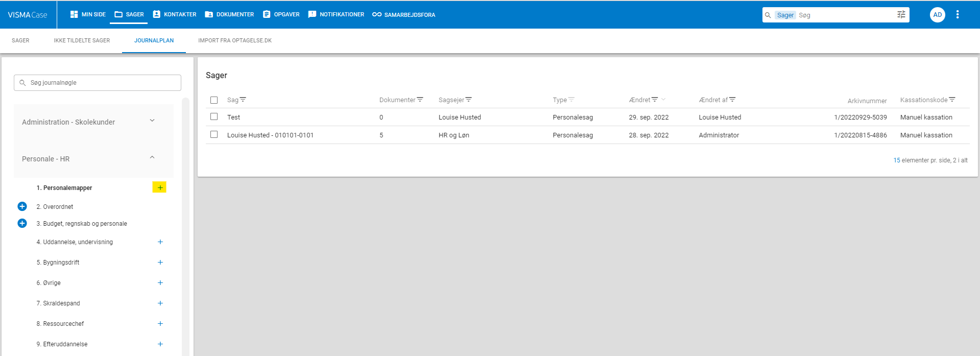Click the Arkivnummer column header
This screenshot has height=356, width=980.
click(867, 101)
